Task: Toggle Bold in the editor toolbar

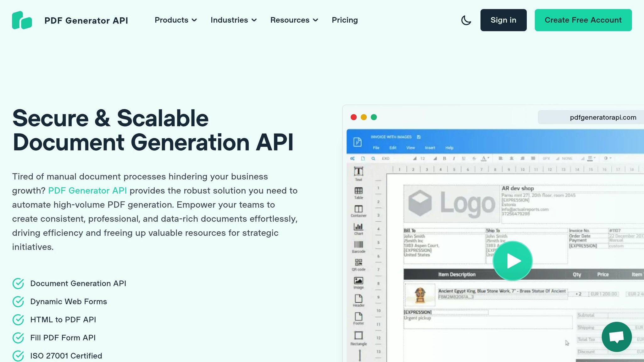Action: [x=444, y=158]
